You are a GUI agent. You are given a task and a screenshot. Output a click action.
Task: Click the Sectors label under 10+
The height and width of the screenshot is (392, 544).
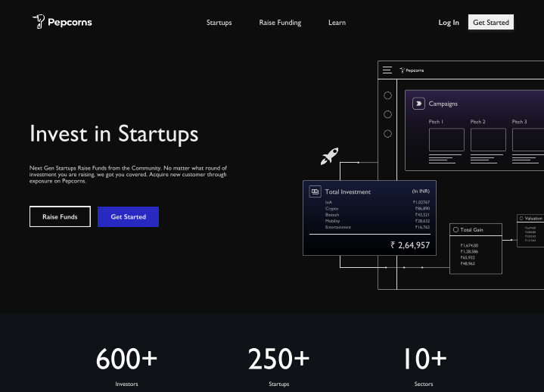424,384
